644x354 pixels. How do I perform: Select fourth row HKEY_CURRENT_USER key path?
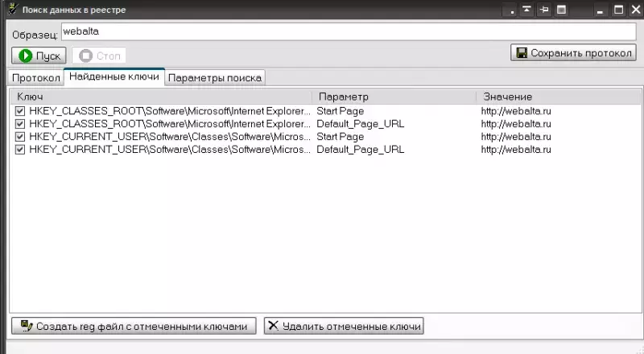click(x=170, y=150)
